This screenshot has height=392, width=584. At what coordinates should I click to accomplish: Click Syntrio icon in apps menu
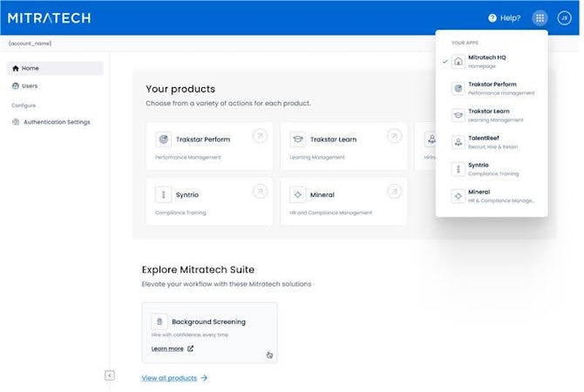[458, 169]
